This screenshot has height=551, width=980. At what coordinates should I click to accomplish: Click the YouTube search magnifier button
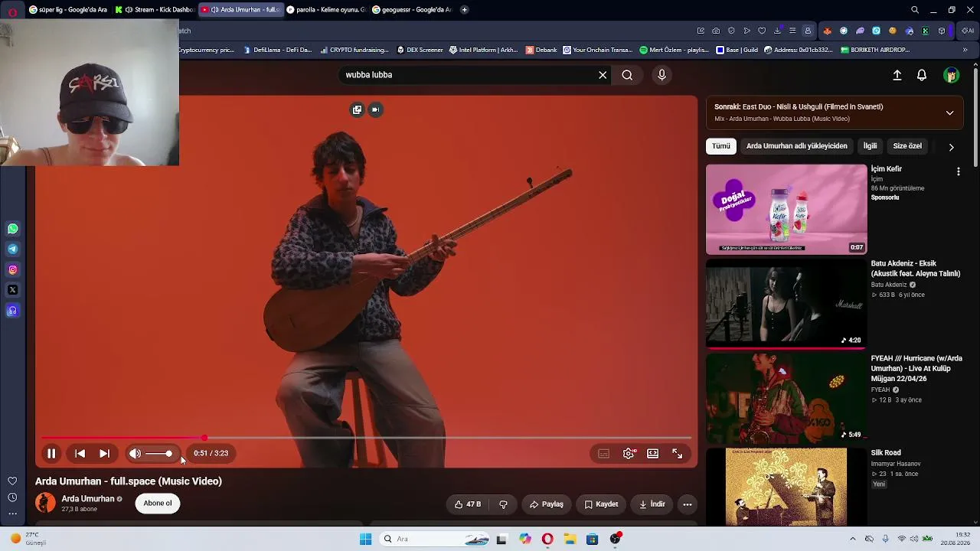click(627, 75)
